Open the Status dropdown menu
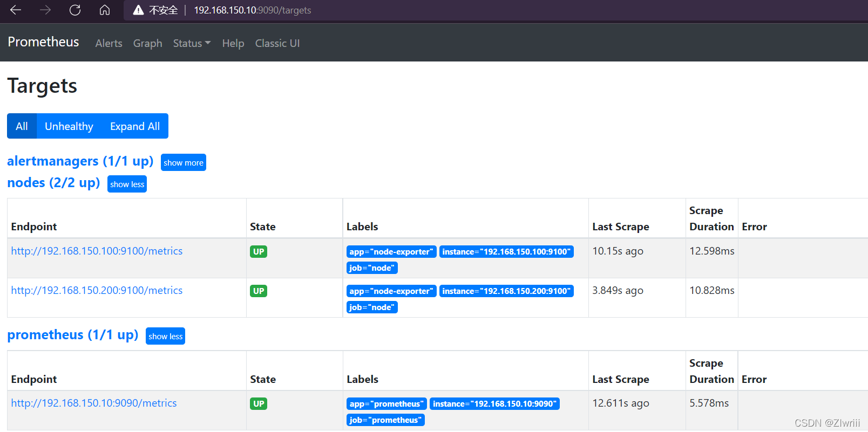 pyautogui.click(x=192, y=43)
